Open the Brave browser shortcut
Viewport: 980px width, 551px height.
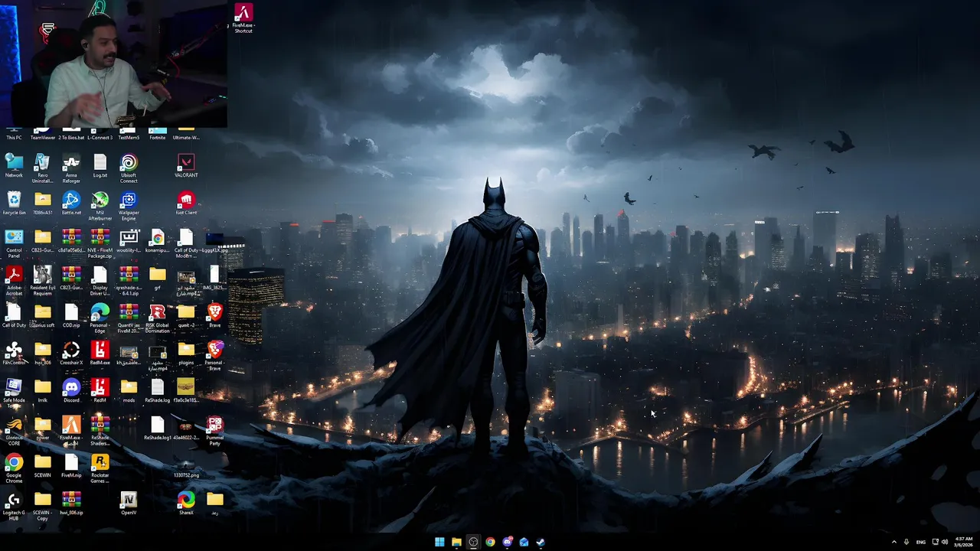[x=215, y=315]
